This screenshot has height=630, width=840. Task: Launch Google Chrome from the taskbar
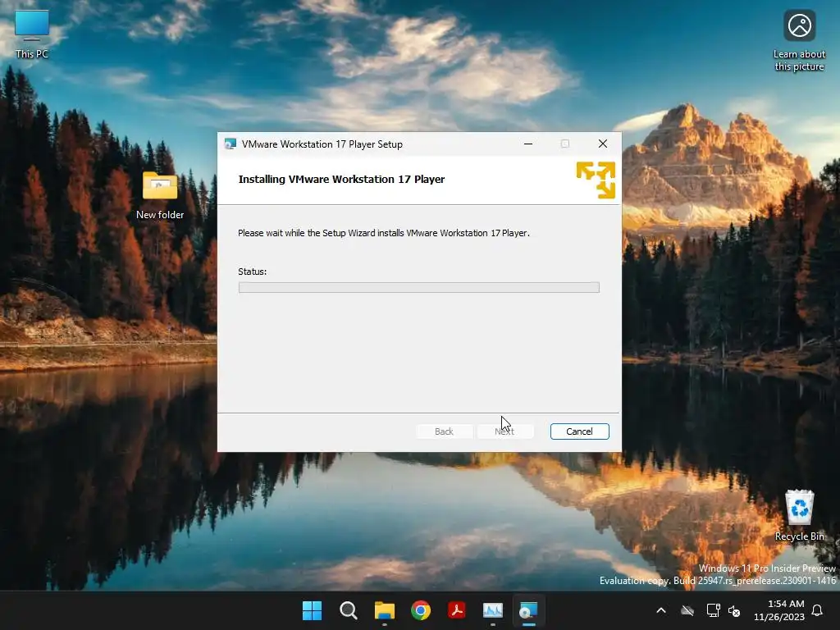pos(421,610)
